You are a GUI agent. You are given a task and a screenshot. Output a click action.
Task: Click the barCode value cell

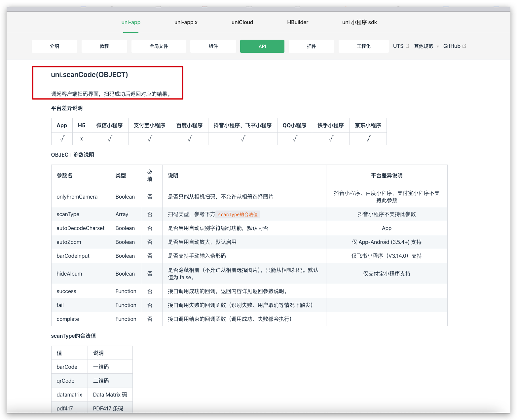[x=69, y=367]
